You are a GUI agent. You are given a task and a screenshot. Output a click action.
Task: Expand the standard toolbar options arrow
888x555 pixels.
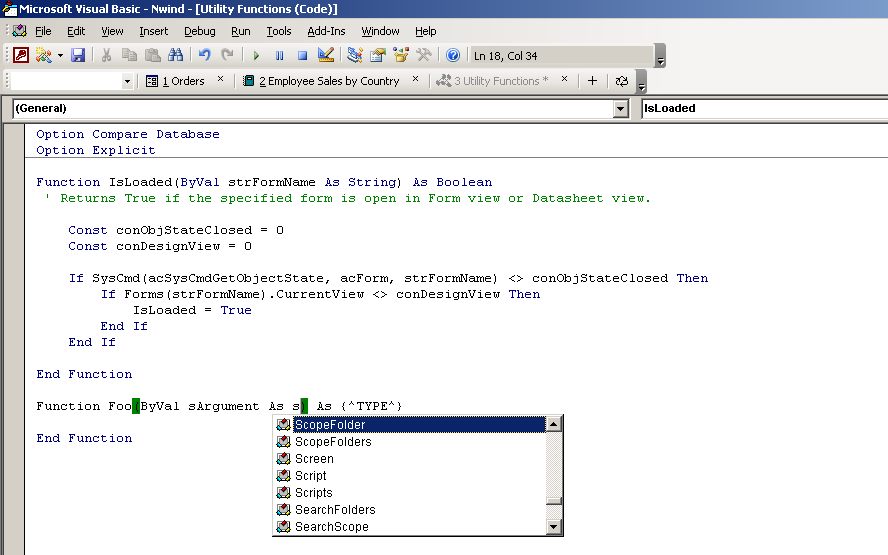pyautogui.click(x=660, y=56)
